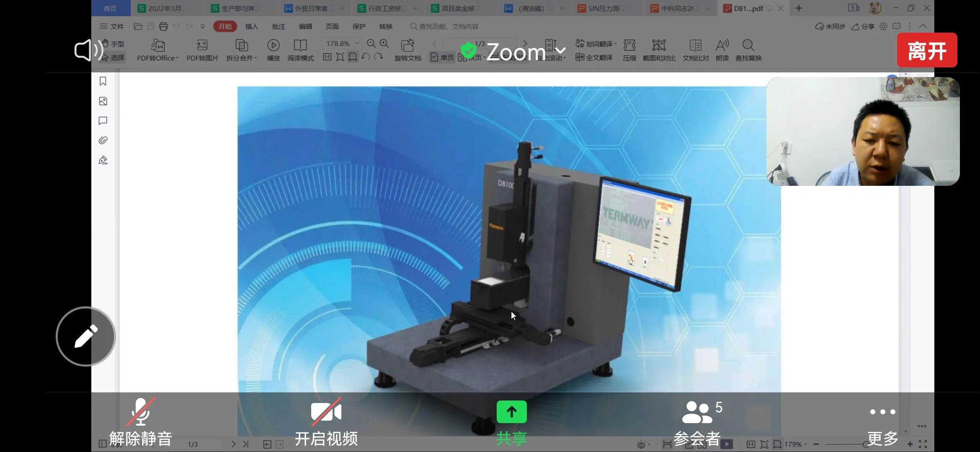Click 截图和对比 screenshot compare
Screen dimensions: 980x452
(x=659, y=50)
